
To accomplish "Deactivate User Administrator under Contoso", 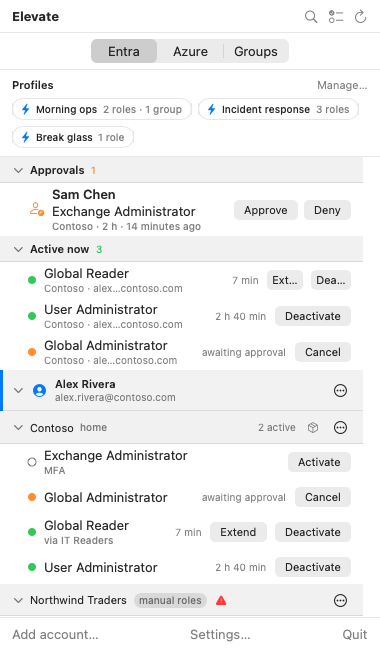I will point(313,567).
